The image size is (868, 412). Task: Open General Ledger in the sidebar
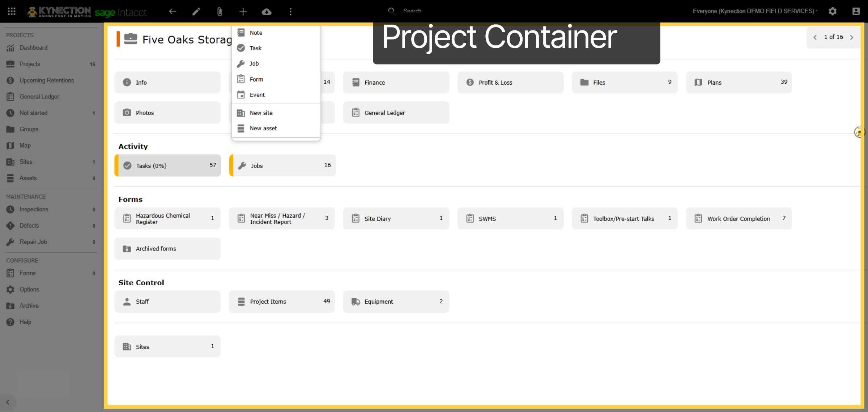click(51, 97)
